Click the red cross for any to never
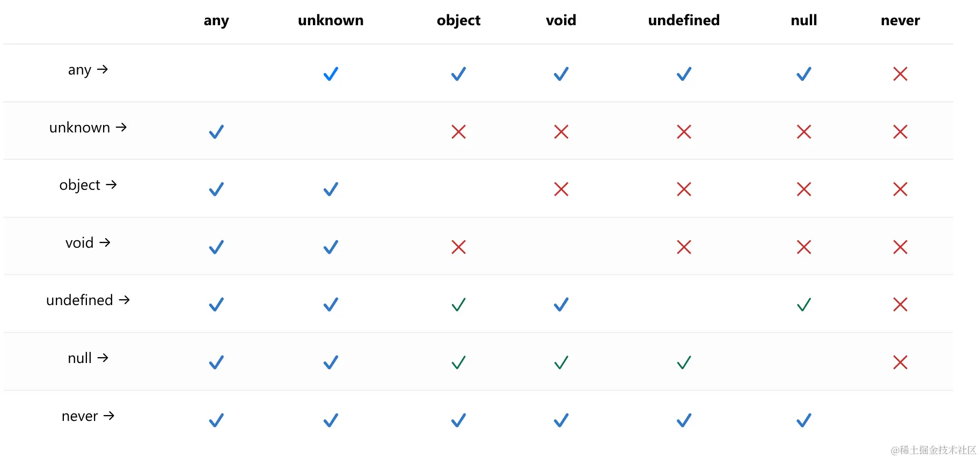Screen dimensions: 980x459 tap(900, 73)
